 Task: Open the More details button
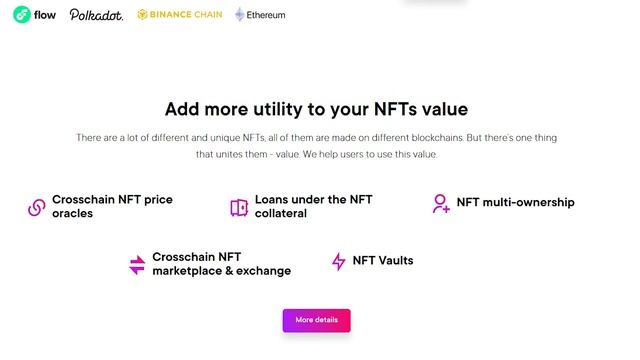pos(316,320)
